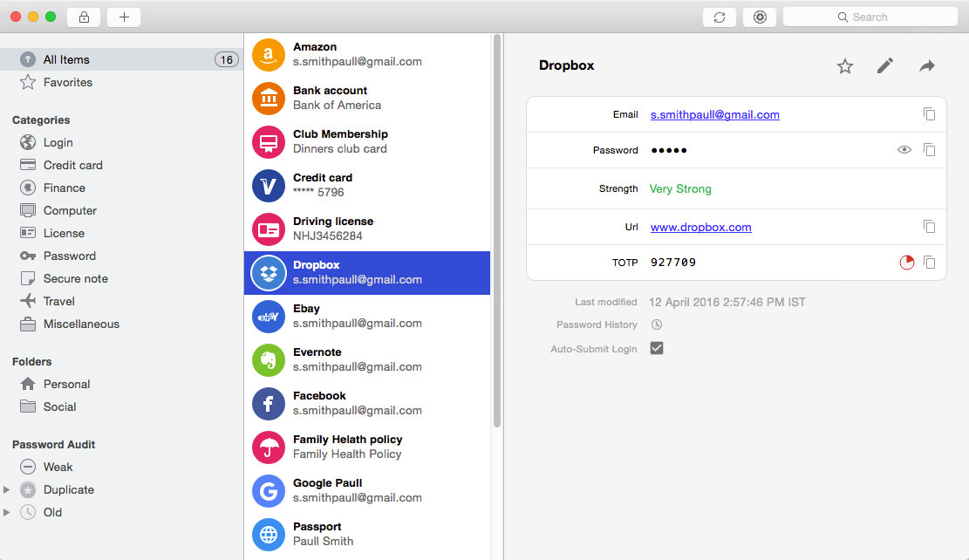This screenshot has width=969, height=560.
Task: Select the Evernote entry icon
Action: tap(269, 359)
